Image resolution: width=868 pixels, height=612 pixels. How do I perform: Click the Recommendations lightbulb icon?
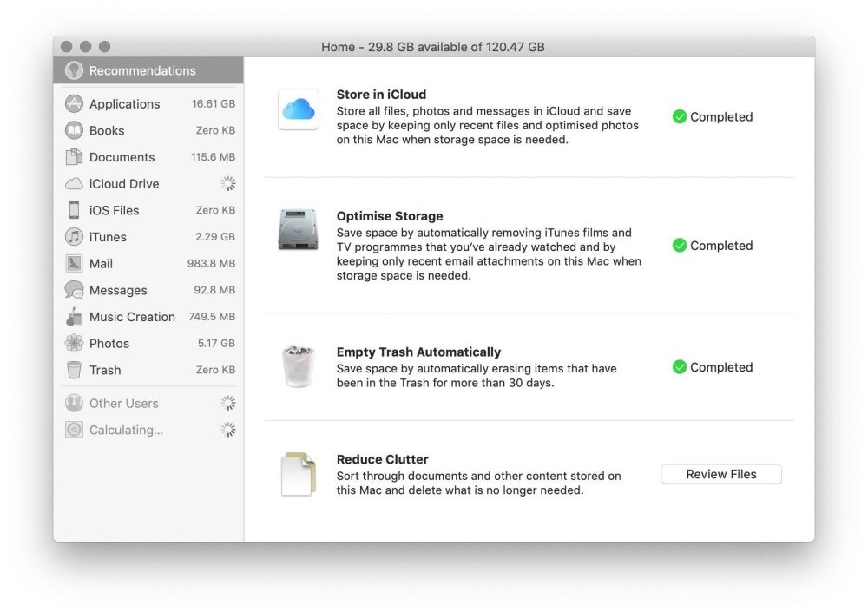coord(74,70)
